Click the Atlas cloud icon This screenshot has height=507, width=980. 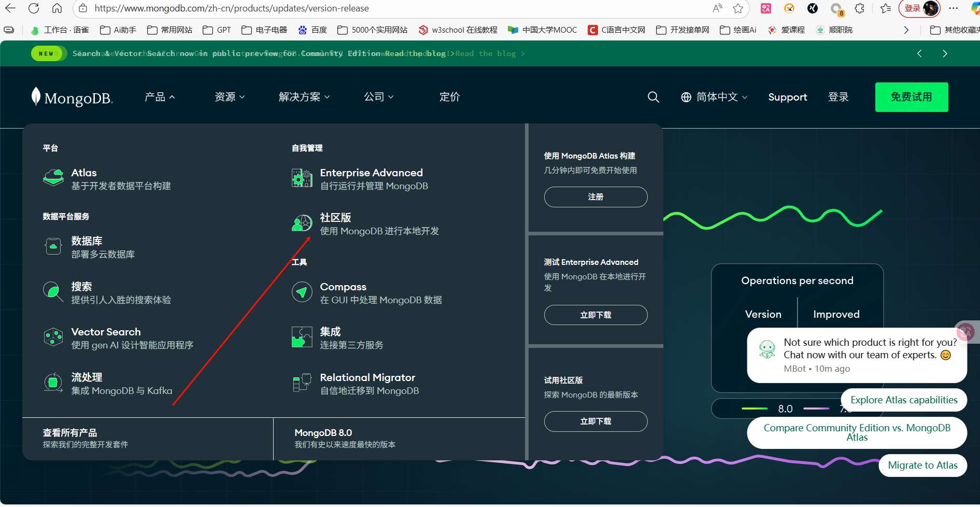click(x=53, y=177)
